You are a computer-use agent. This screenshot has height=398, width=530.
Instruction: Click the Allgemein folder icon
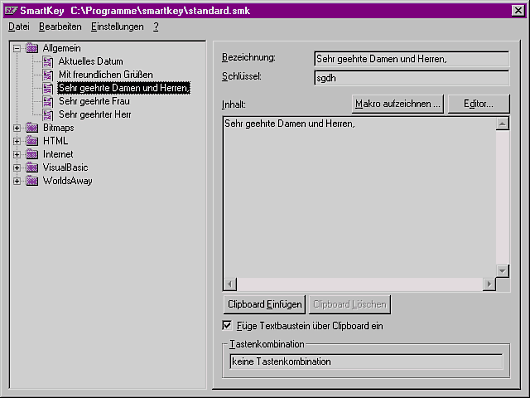[32, 48]
